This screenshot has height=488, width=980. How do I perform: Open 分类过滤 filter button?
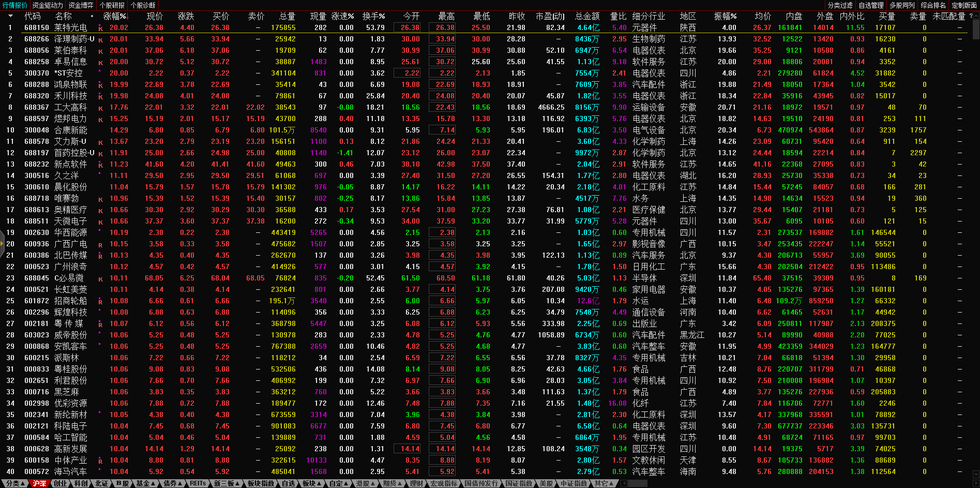click(840, 5)
